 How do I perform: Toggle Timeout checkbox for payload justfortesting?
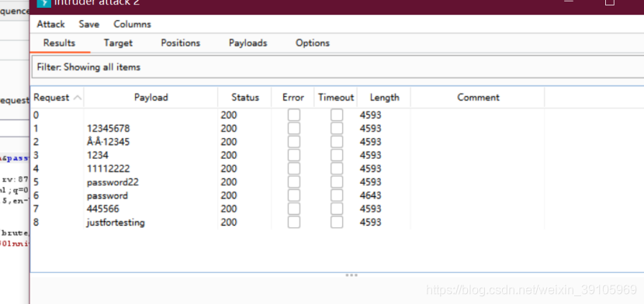337,222
